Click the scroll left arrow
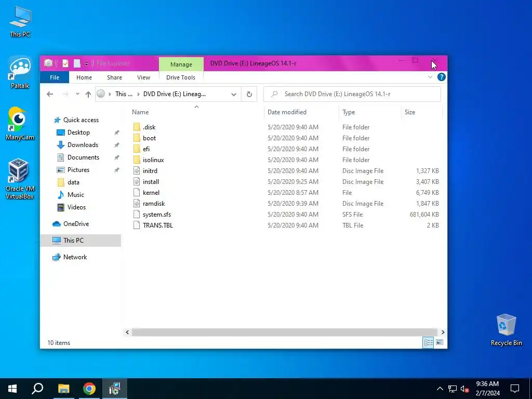 127,332
